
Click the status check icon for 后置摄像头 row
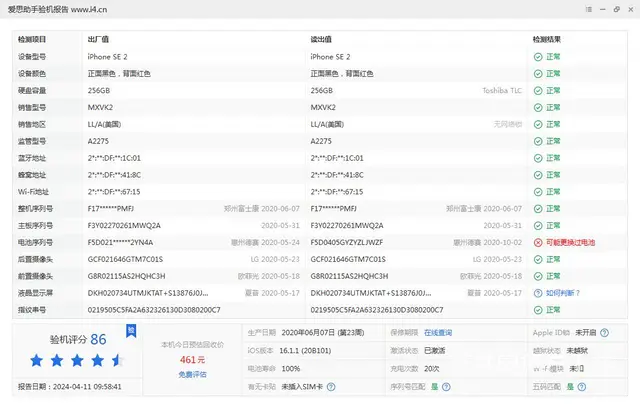click(x=538, y=259)
